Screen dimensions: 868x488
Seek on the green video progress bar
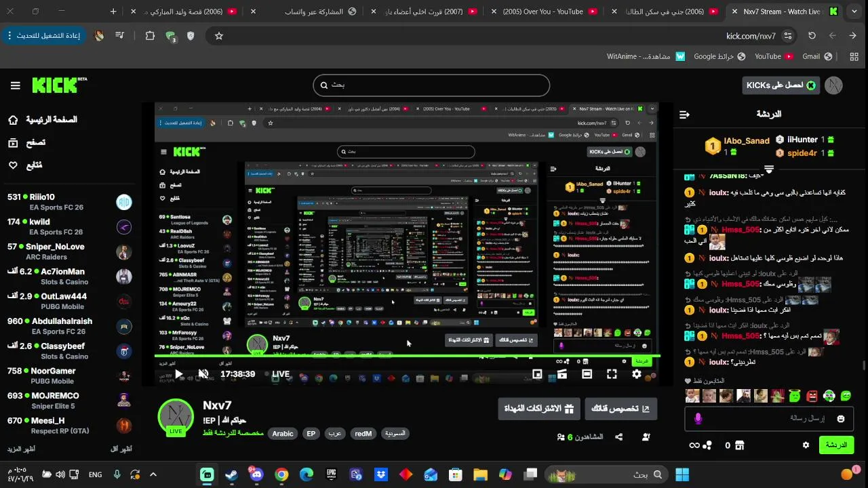407,356
